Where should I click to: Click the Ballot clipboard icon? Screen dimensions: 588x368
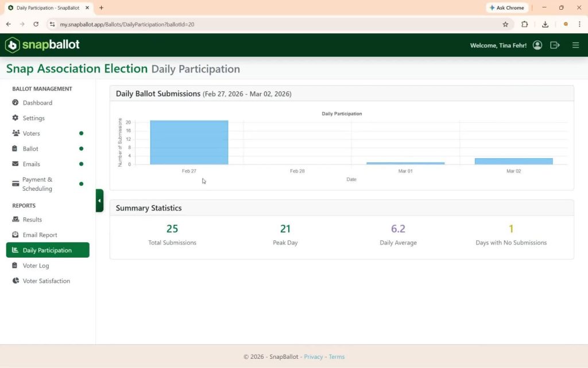[x=14, y=148]
